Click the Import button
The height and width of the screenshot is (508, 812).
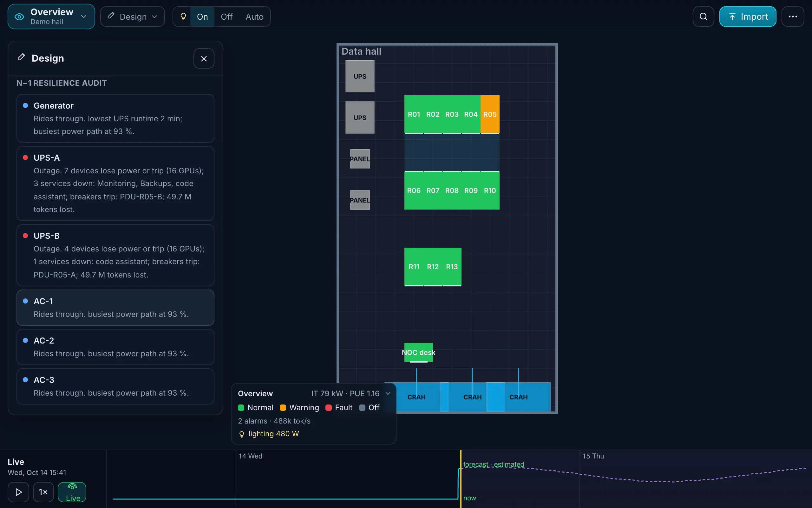[748, 17]
